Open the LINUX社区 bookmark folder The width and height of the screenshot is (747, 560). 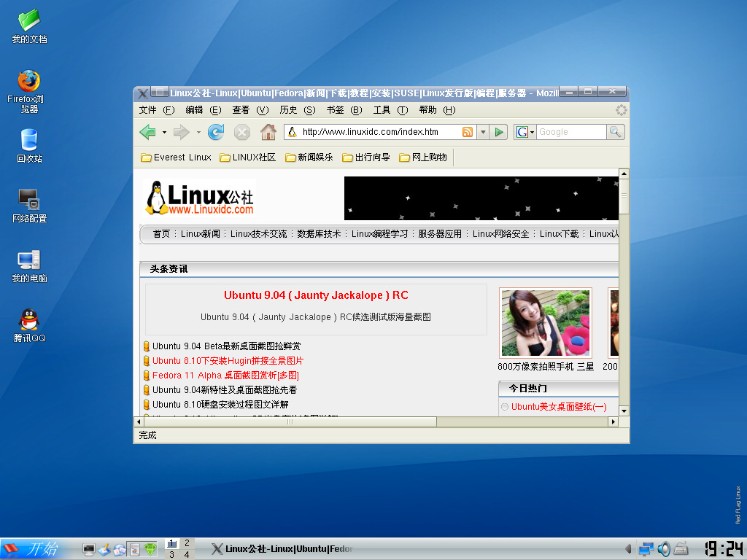point(248,157)
